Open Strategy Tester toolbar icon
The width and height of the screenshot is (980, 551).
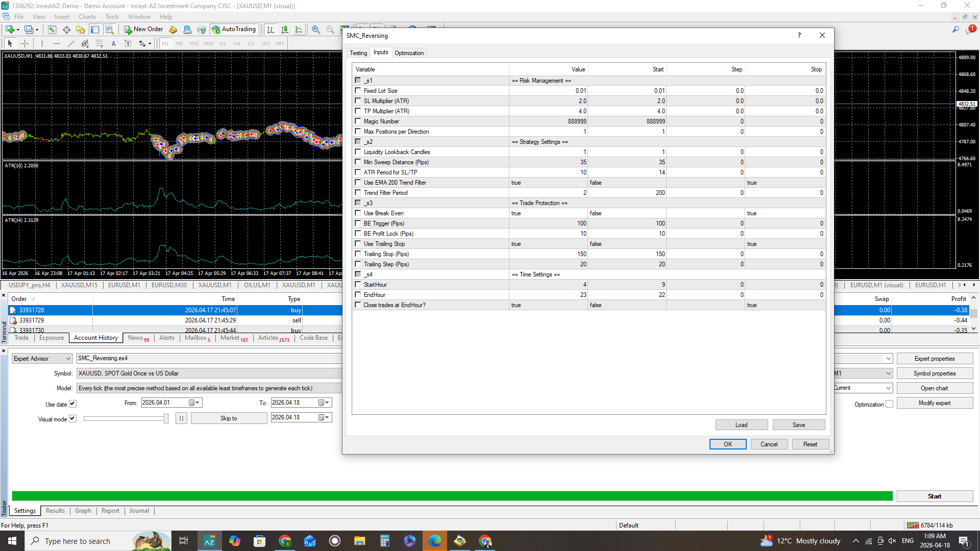109,30
